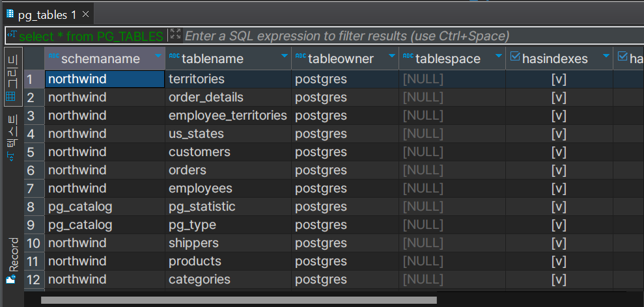Select NULL tablespace cell for categories row
This screenshot has width=644, height=307.
[x=452, y=280]
